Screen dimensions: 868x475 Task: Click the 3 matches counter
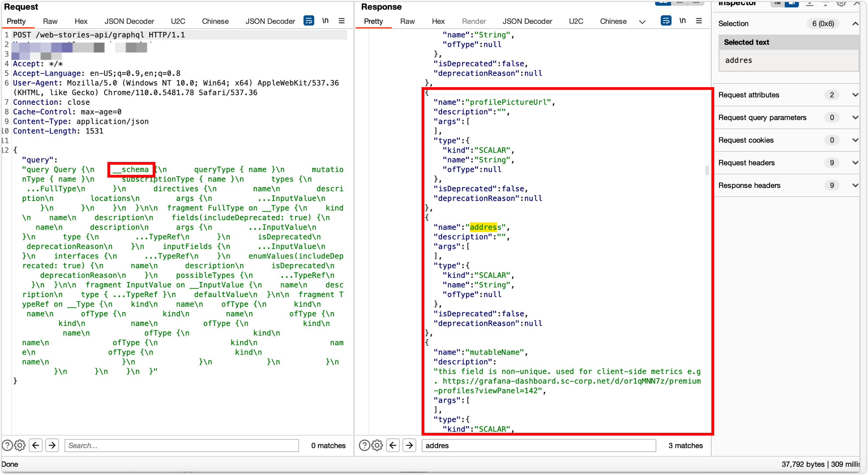pyautogui.click(x=685, y=445)
